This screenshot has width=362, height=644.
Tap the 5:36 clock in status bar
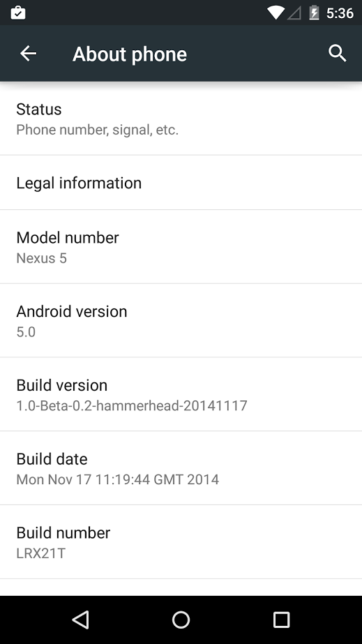(340, 13)
